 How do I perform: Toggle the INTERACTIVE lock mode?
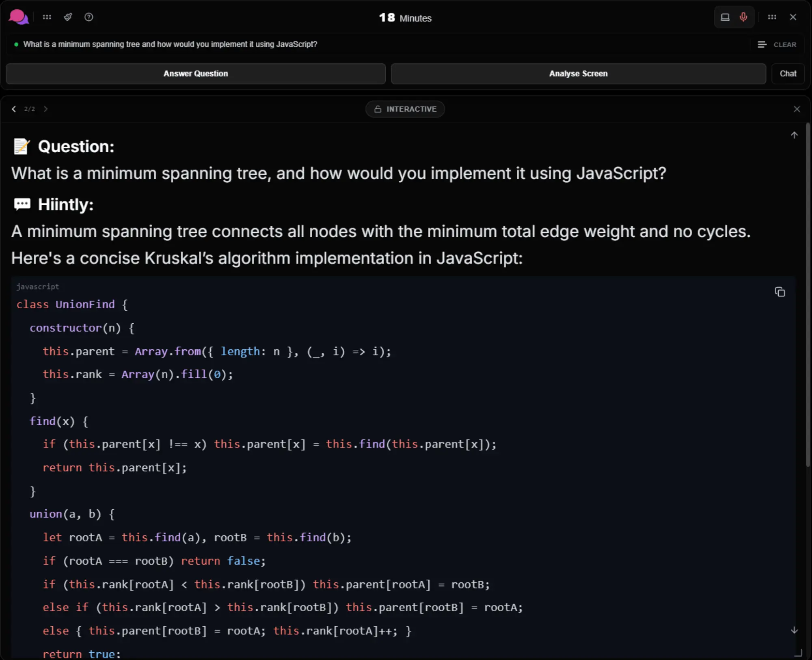405,109
